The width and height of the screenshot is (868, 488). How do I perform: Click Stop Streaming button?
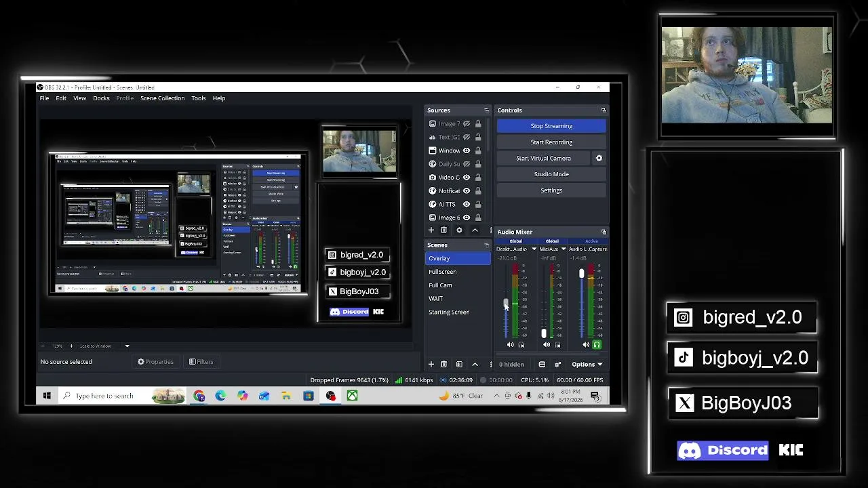(x=551, y=126)
